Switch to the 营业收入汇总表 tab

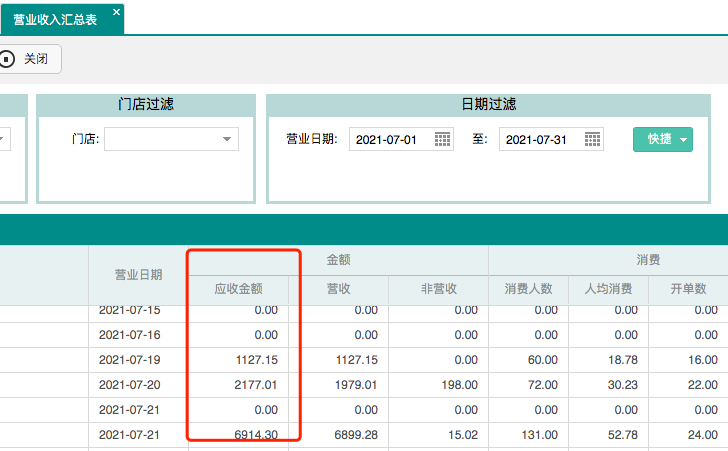(x=55, y=19)
